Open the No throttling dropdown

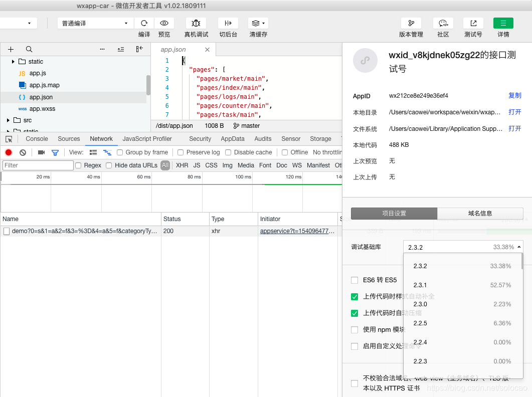[x=327, y=152]
